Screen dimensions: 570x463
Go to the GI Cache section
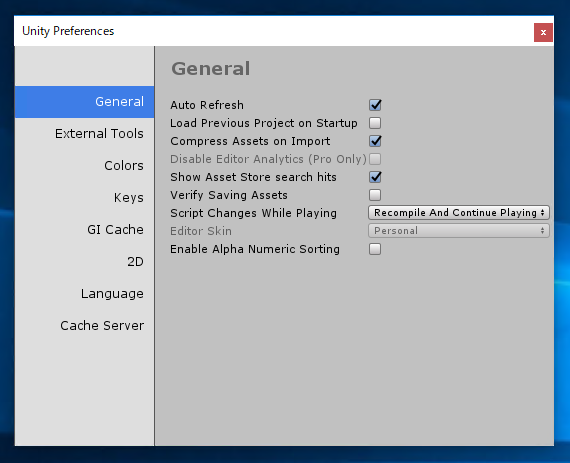(85, 230)
